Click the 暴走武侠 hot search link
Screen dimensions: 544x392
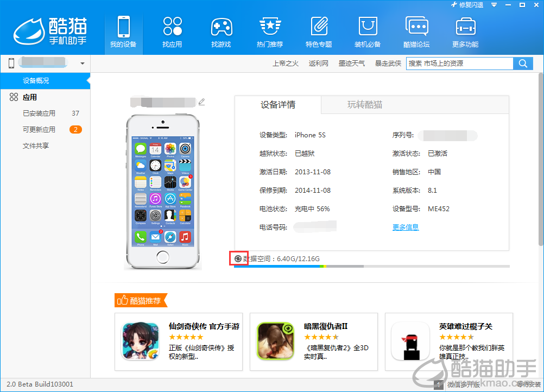click(x=388, y=64)
